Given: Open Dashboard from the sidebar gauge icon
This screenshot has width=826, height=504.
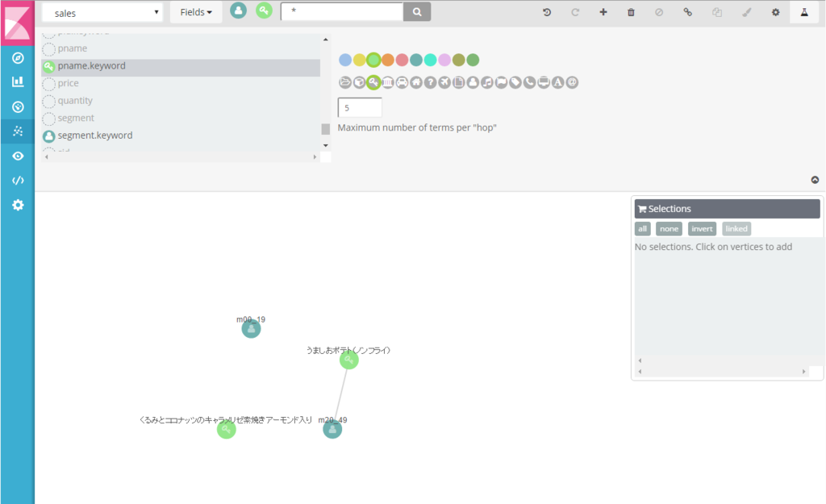Looking at the screenshot, I should [x=18, y=107].
